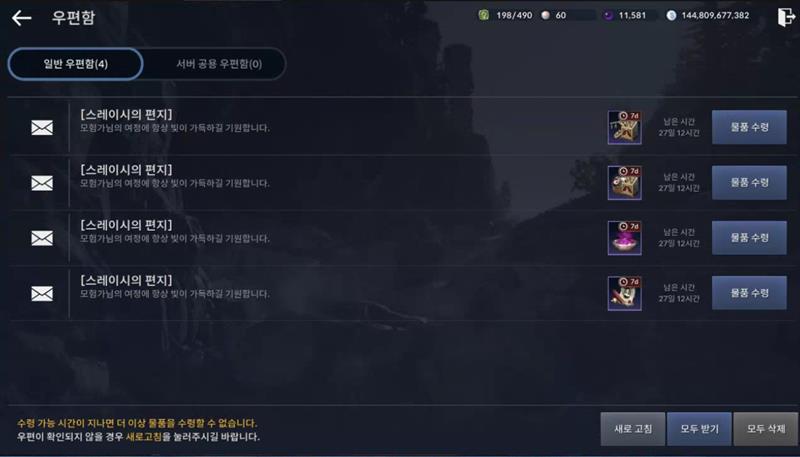Tap the first mail's treasure chest reward
The height and width of the screenshot is (457, 800).
point(624,128)
